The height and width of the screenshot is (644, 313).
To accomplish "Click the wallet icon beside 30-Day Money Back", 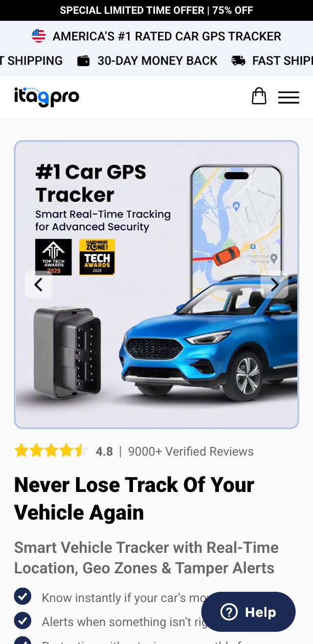I will (x=83, y=61).
